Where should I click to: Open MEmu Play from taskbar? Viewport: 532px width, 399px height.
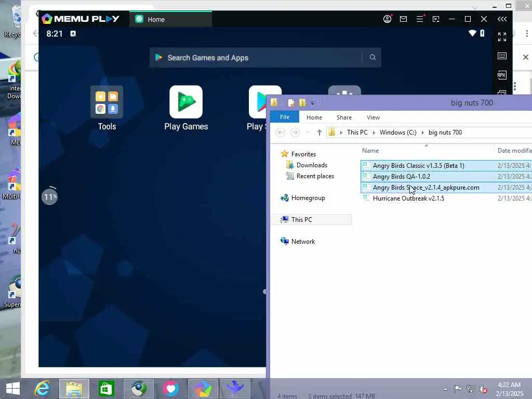pos(203,389)
